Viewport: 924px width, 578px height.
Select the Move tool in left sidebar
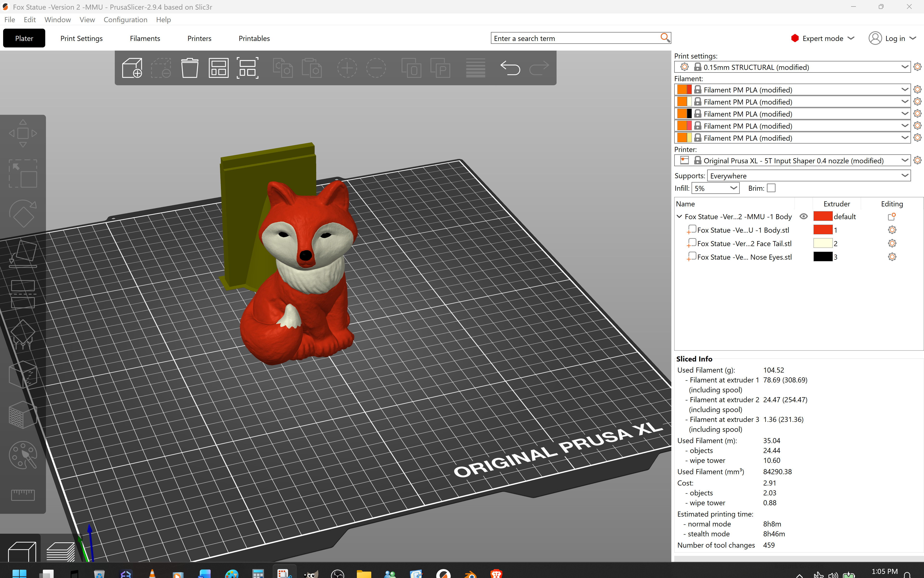click(23, 133)
